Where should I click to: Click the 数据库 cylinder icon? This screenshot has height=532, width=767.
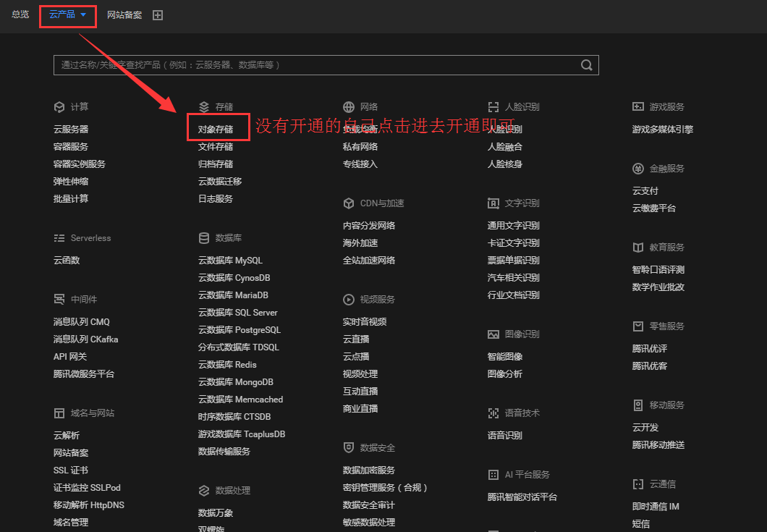[x=204, y=238]
